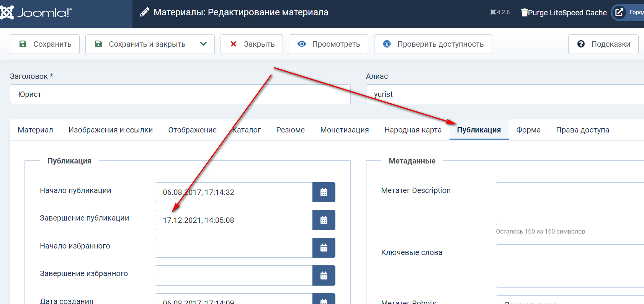Open the Подсказки help button
The image size is (644, 304).
[x=603, y=44]
